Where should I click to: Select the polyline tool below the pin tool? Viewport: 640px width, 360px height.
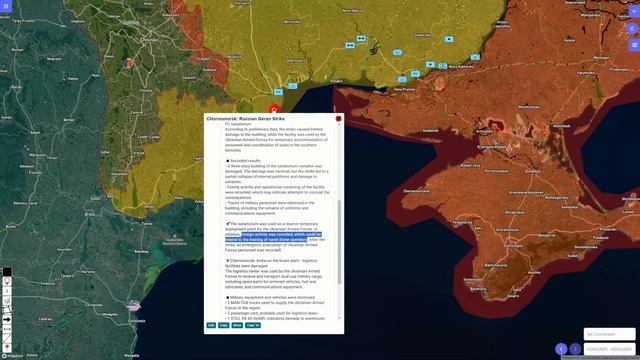(7, 291)
